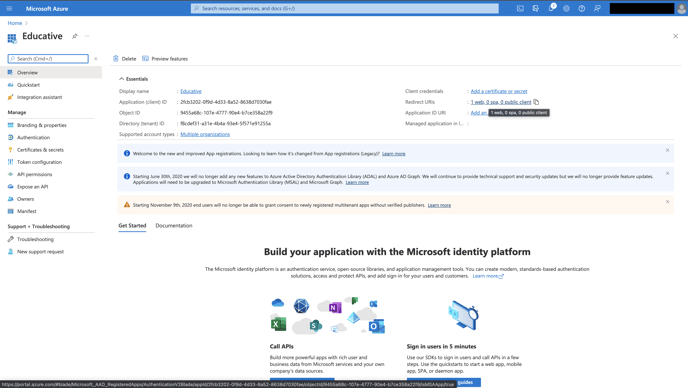Click the Certificates & secrets key icon
This screenshot has height=388, width=688.
(x=11, y=150)
